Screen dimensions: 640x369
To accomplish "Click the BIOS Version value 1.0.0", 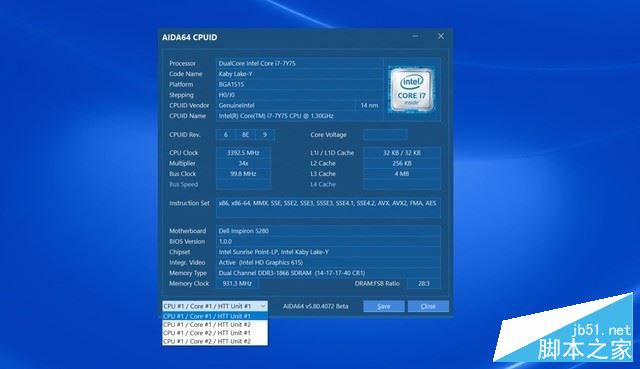I will click(328, 242).
